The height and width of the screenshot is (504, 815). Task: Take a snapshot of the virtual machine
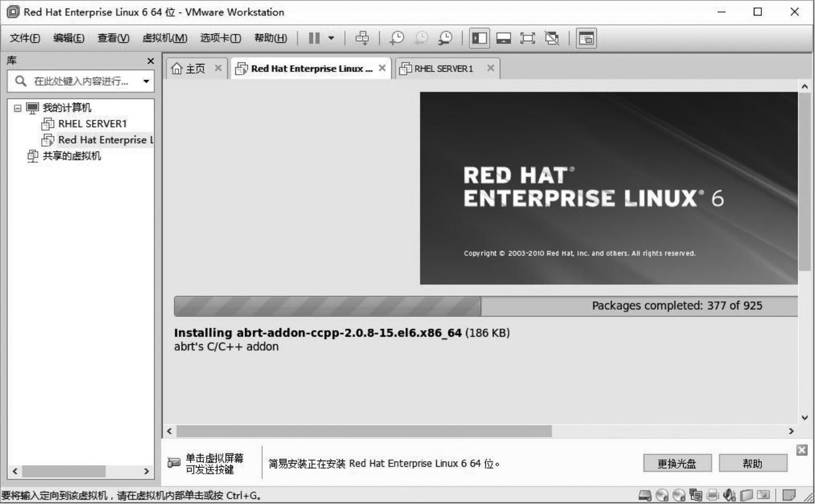coord(396,38)
